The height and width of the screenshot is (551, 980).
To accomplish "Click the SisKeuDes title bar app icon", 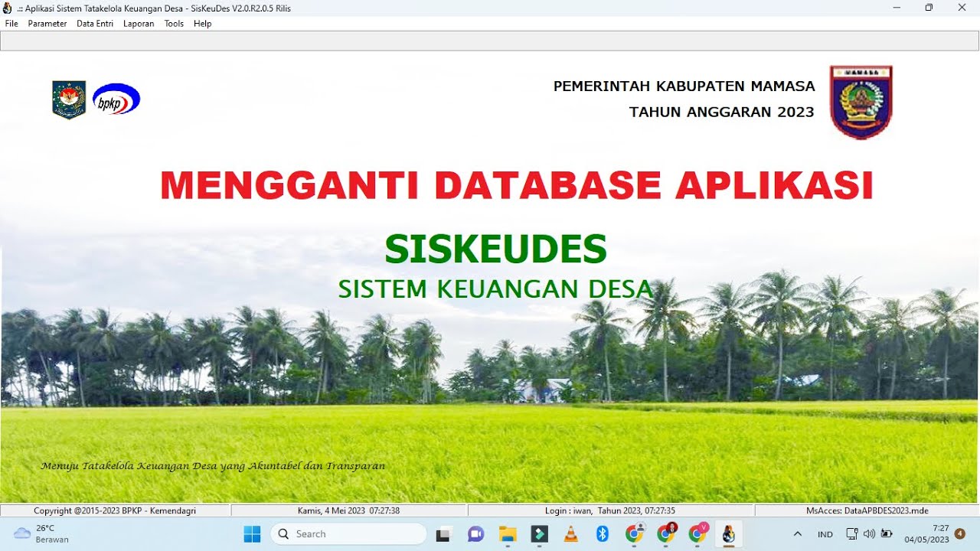I will coord(8,8).
